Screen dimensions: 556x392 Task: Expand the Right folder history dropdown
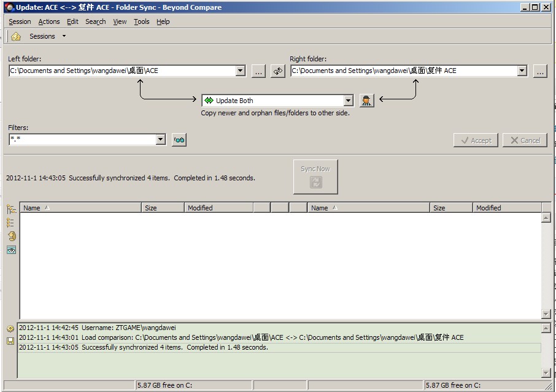[522, 71]
